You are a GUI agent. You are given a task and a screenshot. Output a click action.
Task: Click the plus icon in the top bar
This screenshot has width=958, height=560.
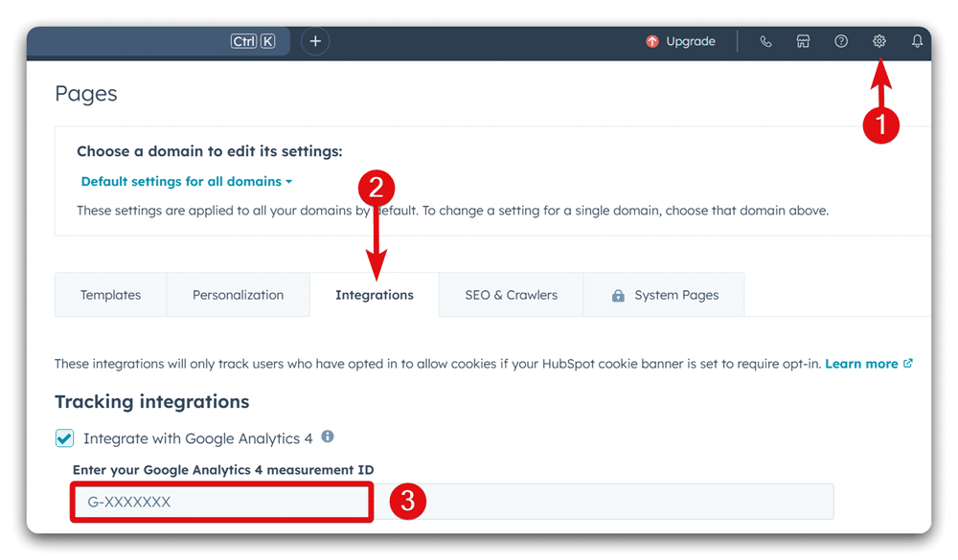pos(315,41)
